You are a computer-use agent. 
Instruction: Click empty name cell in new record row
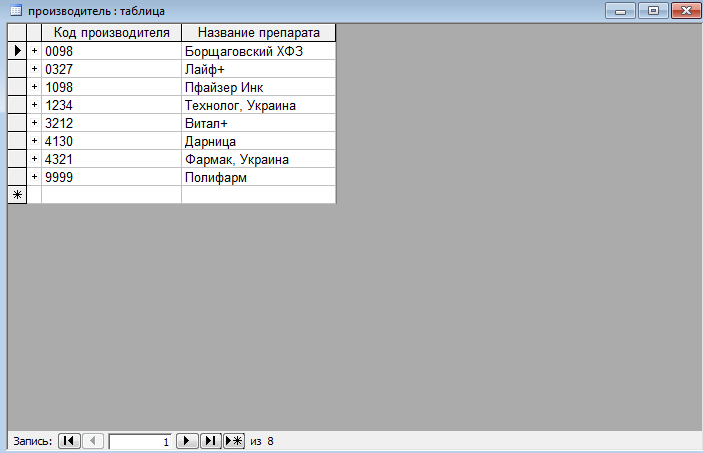tap(259, 195)
